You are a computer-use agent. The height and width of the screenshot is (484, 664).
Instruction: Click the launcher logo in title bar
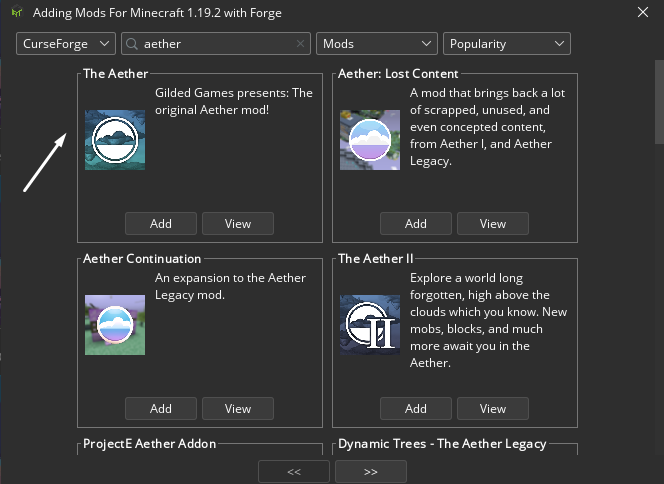pyautogui.click(x=17, y=13)
